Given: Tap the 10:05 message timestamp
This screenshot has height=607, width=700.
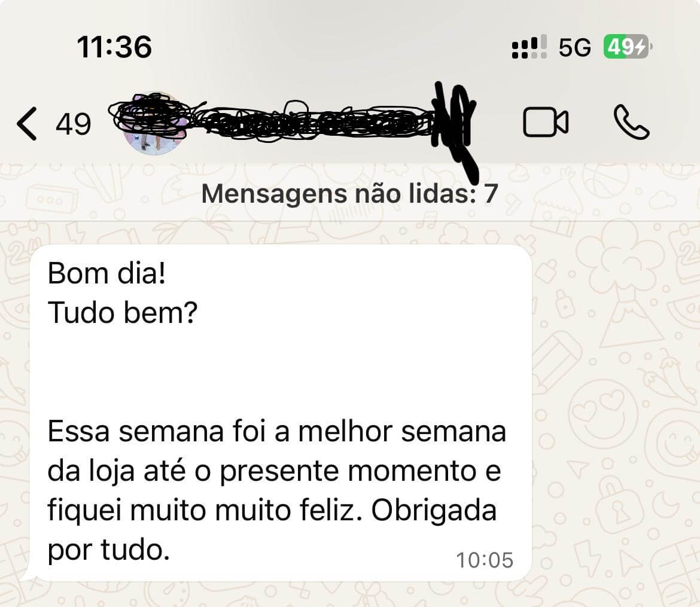Looking at the screenshot, I should [x=485, y=560].
